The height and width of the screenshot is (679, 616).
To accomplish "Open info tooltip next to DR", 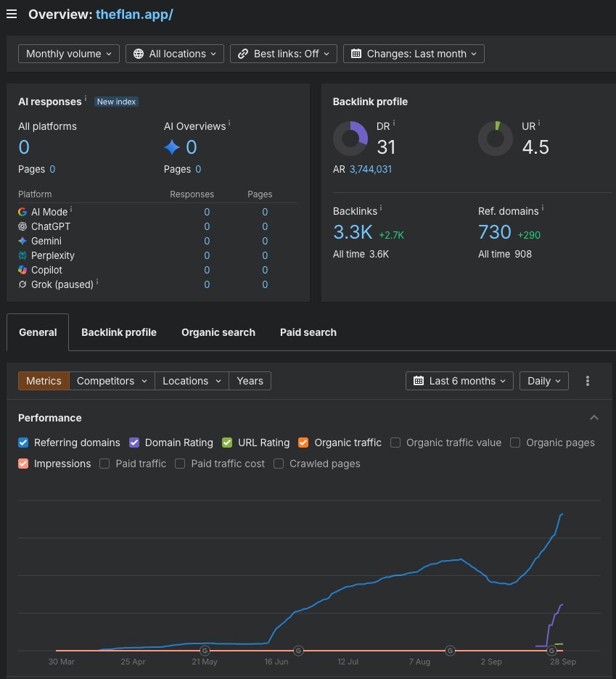I will (x=394, y=123).
